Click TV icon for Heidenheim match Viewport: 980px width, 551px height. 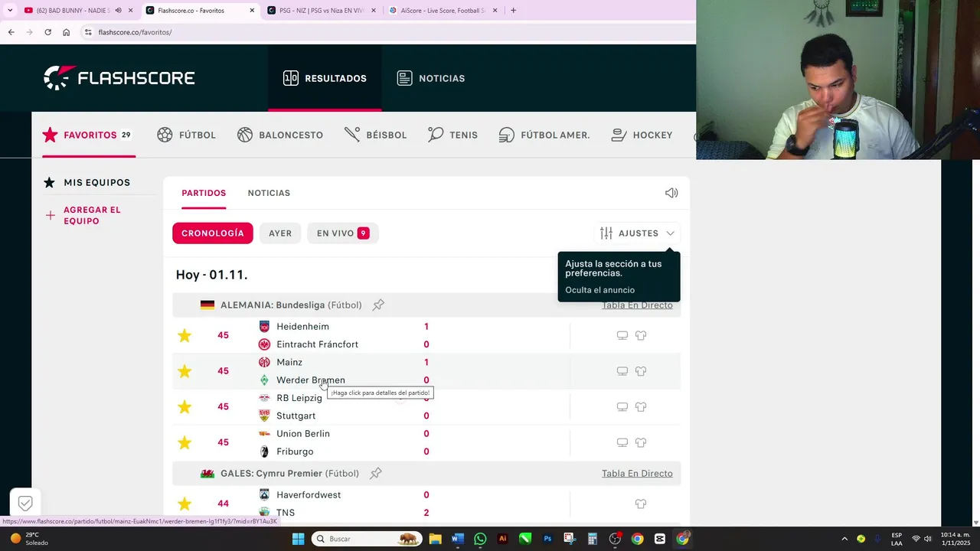622,335
